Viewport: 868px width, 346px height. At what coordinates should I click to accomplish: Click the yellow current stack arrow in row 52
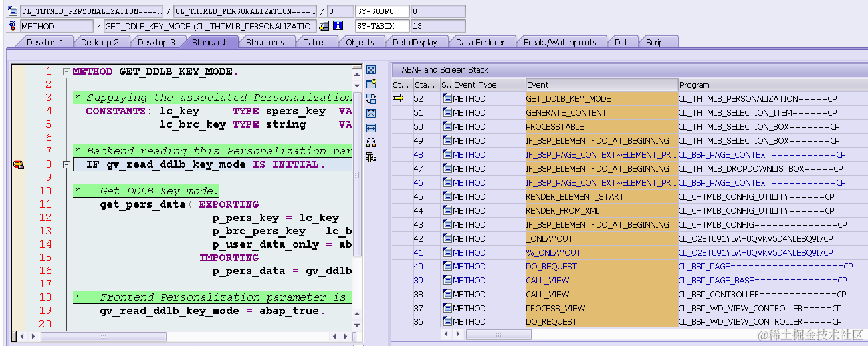(399, 98)
